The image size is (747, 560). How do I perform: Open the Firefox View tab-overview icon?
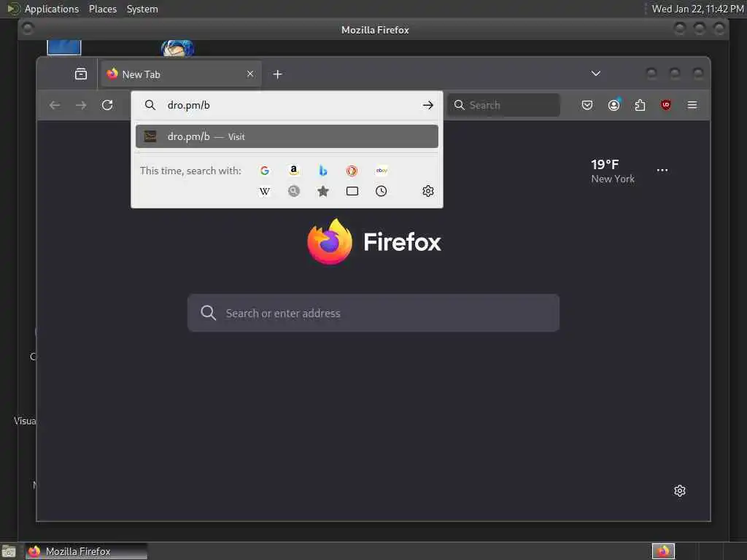coord(81,74)
